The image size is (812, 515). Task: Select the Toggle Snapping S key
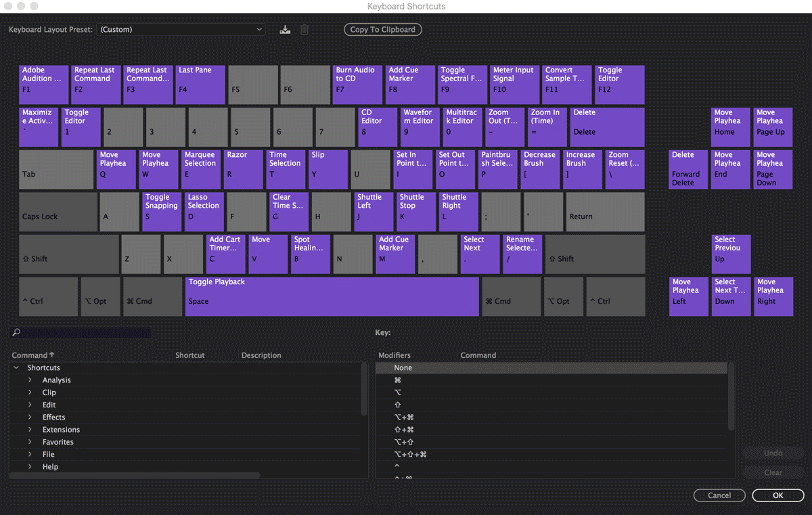[x=161, y=211]
